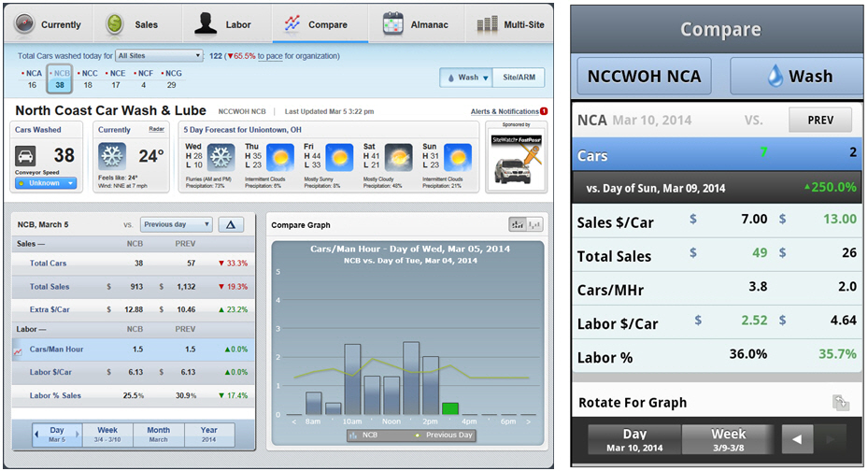Viewport: 868px width, 471px height.
Task: Select site NCB with 38 cars
Action: click(x=60, y=79)
